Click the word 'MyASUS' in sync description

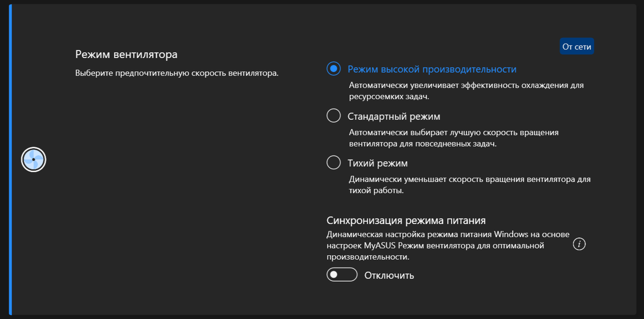pyautogui.click(x=380, y=246)
